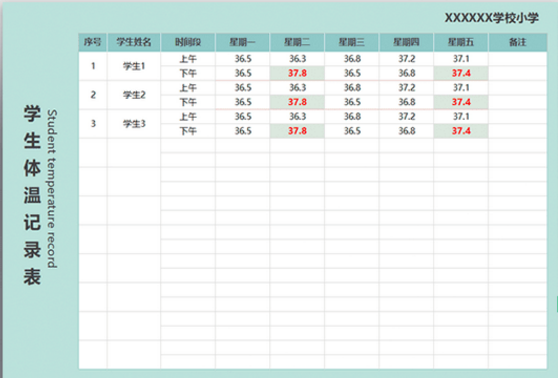Select the 学生1 name cell
Screen dimensions: 558x378
134,66
